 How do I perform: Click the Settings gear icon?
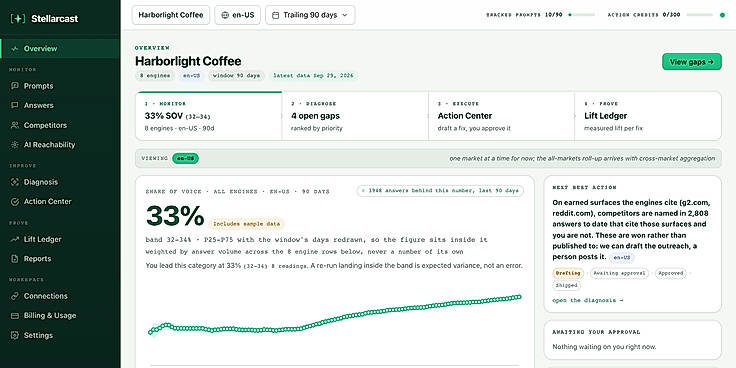15,336
